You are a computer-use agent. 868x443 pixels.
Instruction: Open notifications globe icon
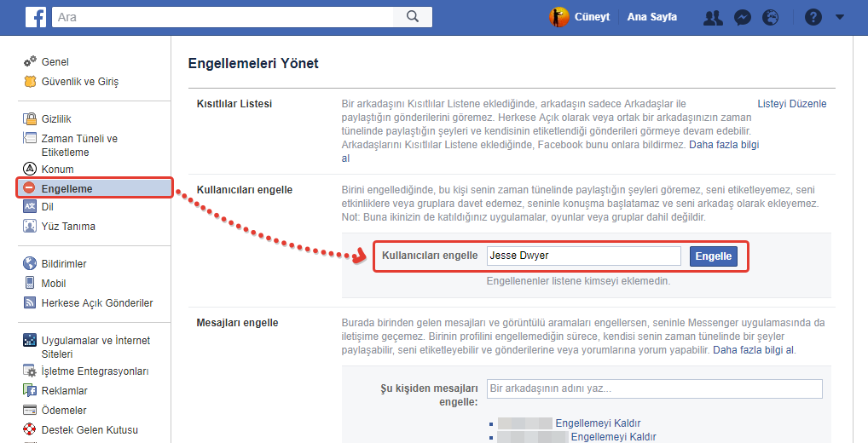tap(770, 17)
